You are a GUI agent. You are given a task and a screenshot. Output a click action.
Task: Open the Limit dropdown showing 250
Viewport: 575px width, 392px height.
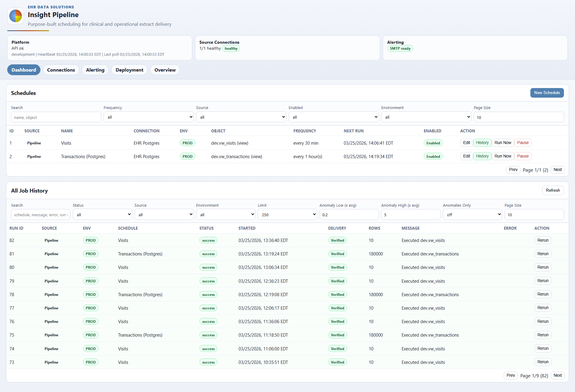(287, 214)
